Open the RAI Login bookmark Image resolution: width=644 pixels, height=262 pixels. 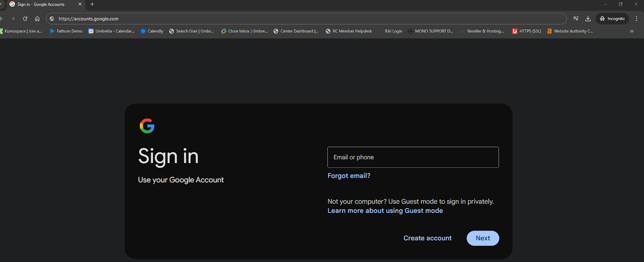click(390, 31)
